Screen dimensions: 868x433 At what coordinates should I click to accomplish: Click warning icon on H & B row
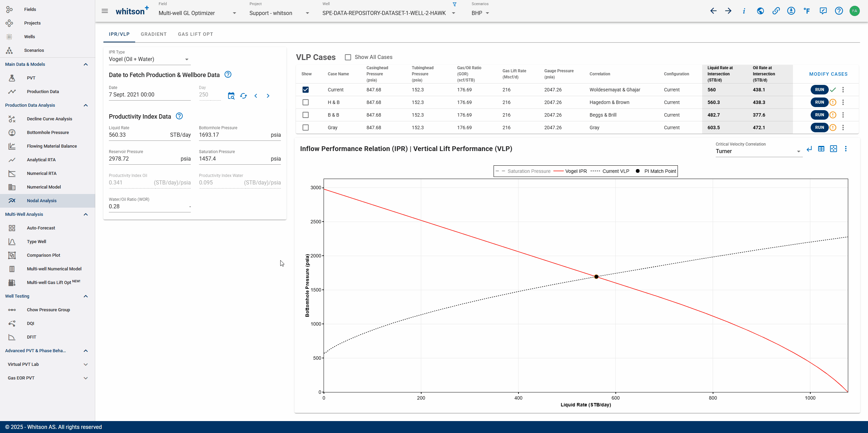click(x=833, y=102)
